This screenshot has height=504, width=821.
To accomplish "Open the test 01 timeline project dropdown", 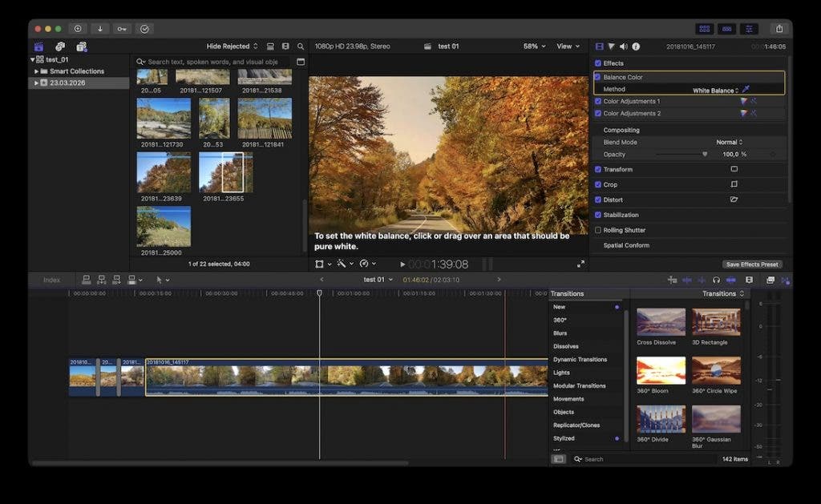I will point(378,280).
